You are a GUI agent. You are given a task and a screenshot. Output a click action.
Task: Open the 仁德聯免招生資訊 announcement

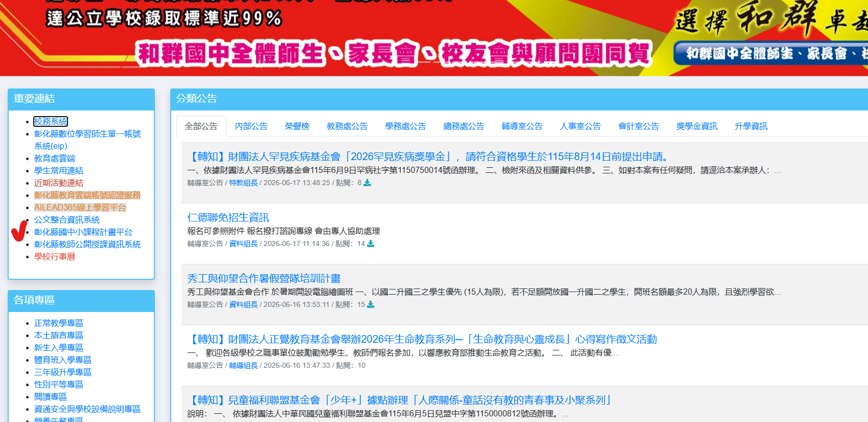(228, 217)
